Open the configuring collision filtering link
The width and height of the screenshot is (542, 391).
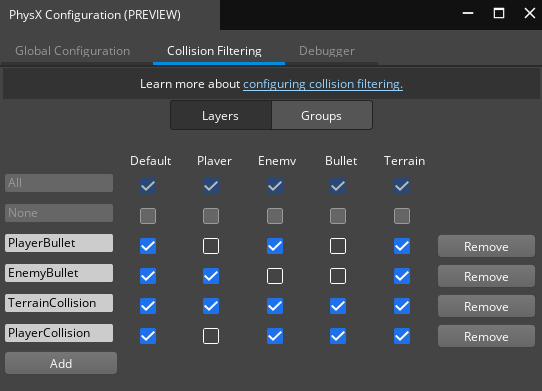pos(323,84)
